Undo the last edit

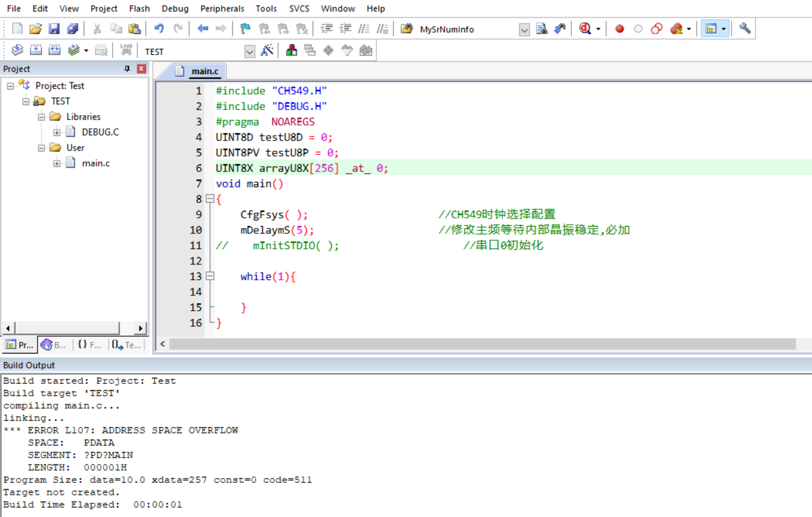(x=159, y=29)
